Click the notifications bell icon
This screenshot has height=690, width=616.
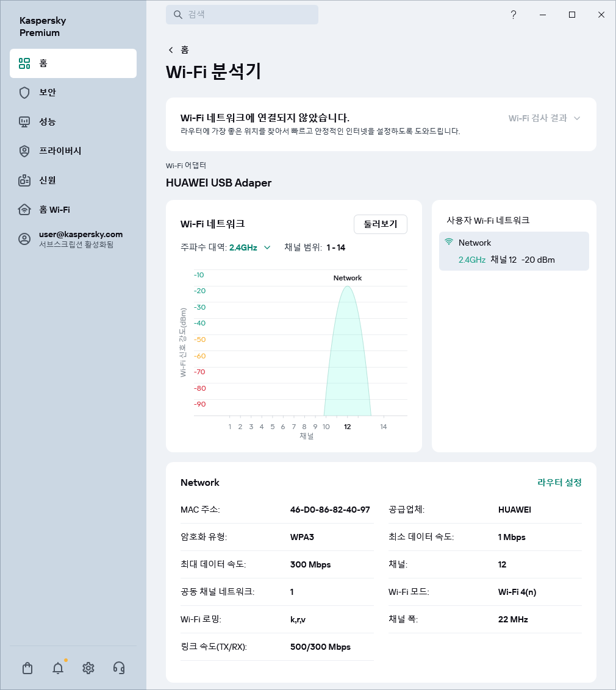click(57, 668)
